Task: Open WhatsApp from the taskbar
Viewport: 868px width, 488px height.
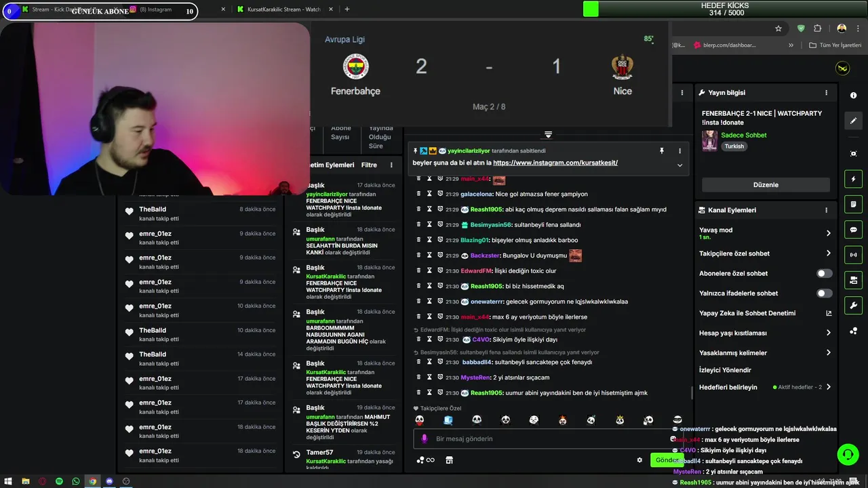Action: click(x=76, y=481)
